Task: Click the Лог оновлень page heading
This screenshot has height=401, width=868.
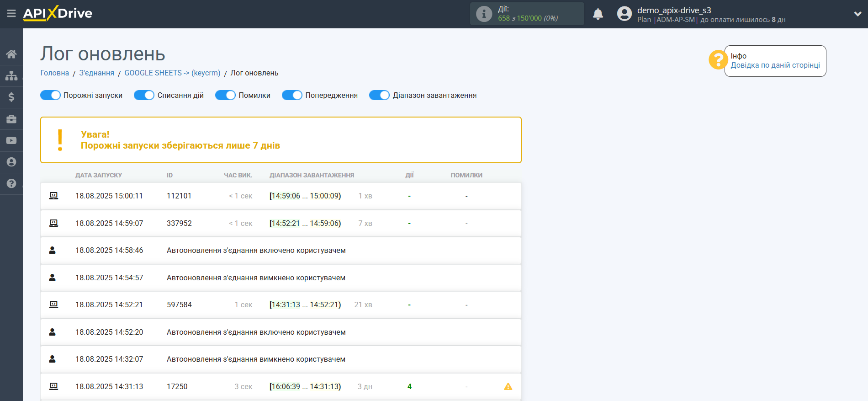Action: point(103,54)
